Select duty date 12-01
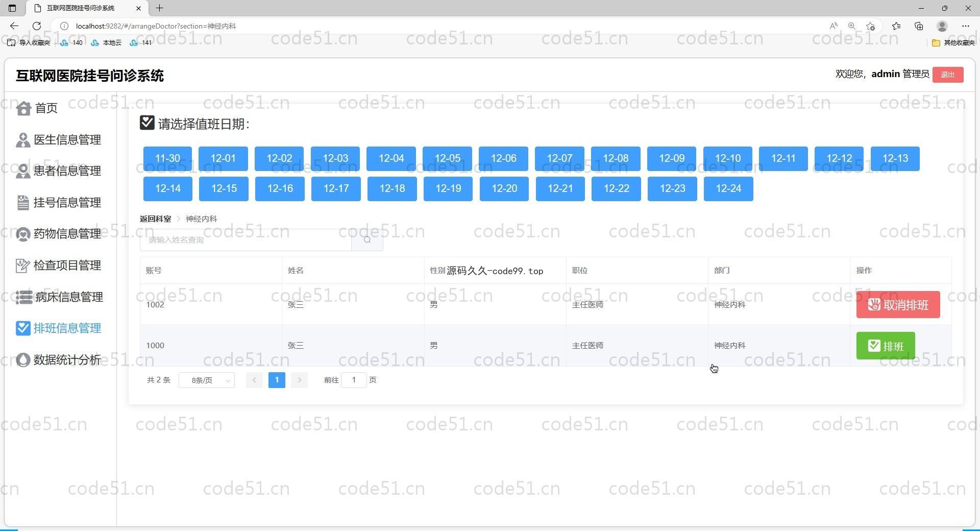 click(223, 159)
